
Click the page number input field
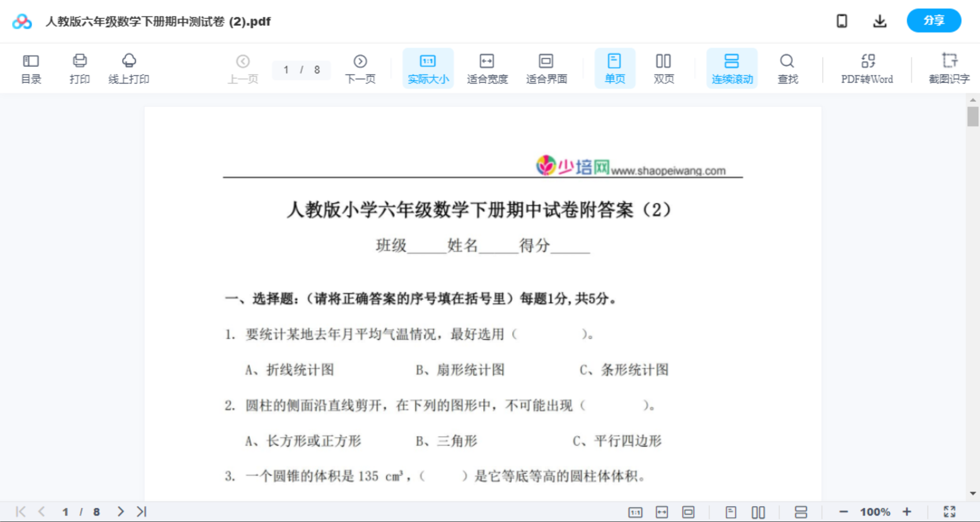tap(286, 69)
